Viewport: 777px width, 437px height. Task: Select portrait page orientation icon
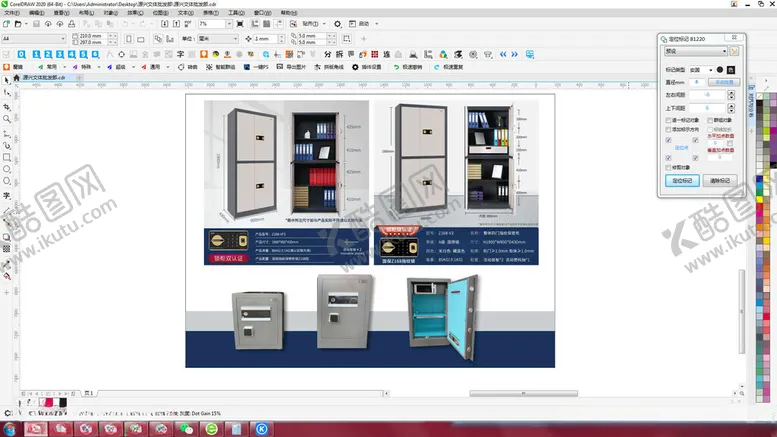pos(129,39)
